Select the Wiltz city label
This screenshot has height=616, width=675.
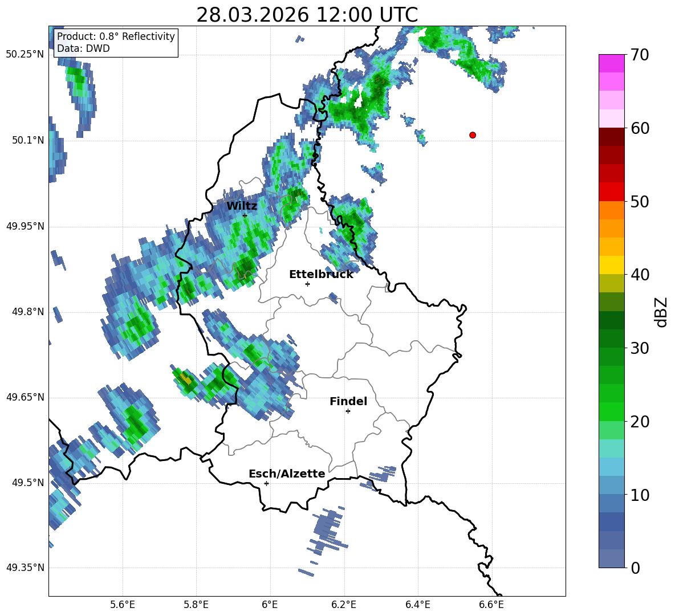(x=242, y=206)
